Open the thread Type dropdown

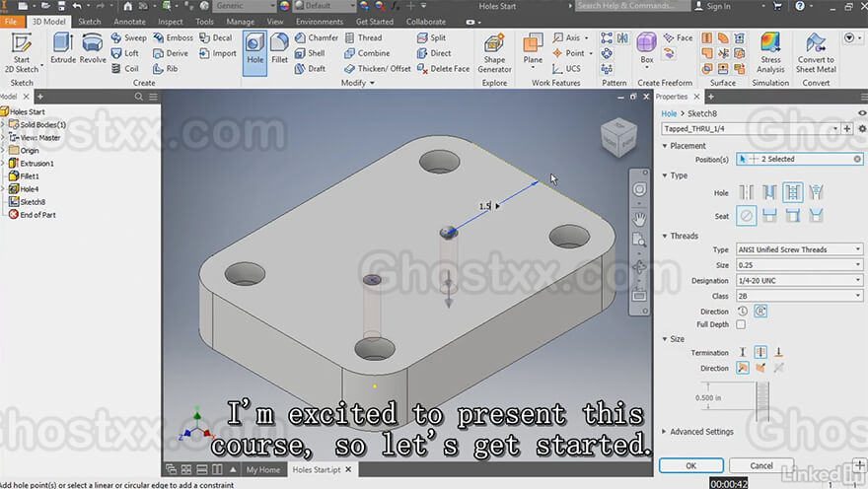[799, 249]
